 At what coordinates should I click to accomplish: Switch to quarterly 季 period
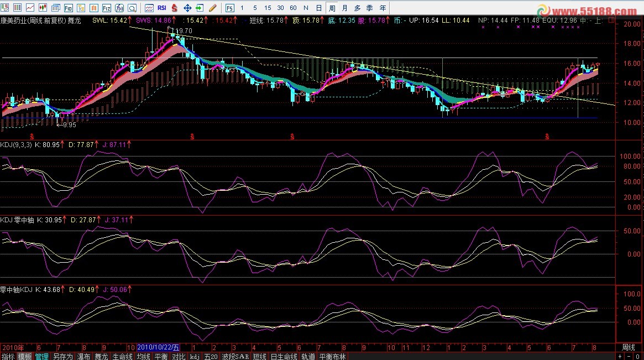pyautogui.click(x=370, y=8)
